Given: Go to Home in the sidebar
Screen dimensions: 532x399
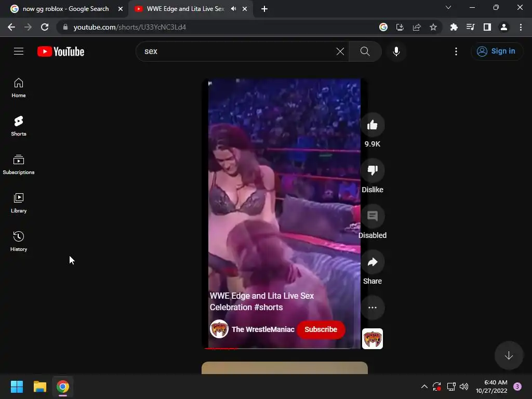Looking at the screenshot, I should pos(19,88).
